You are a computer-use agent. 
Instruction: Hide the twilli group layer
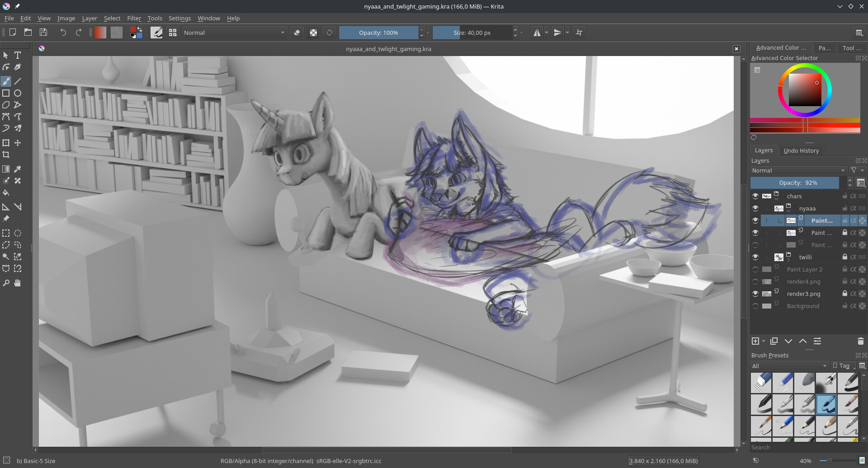[x=755, y=257]
